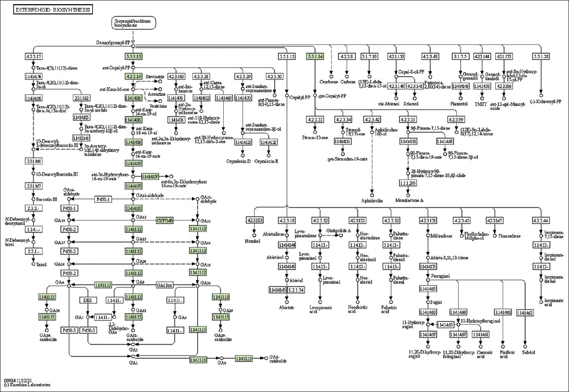The height and width of the screenshot is (392, 569).
Task: Select the green 4.2.3.19 enzyme box
Action: click(133, 77)
